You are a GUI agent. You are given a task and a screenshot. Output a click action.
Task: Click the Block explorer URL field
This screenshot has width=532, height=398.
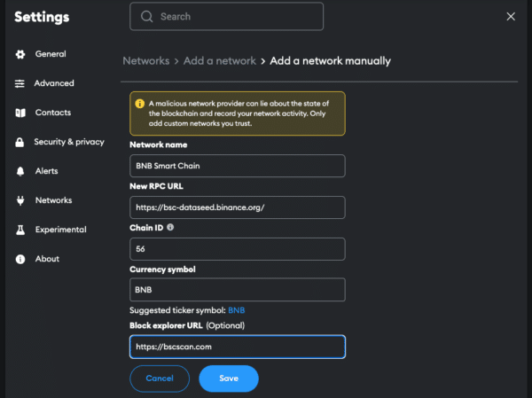tap(238, 347)
